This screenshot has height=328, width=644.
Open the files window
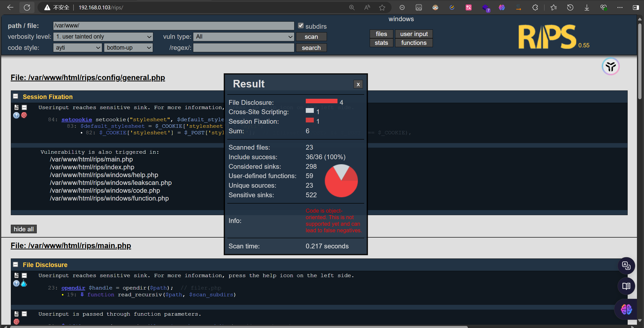[382, 34]
